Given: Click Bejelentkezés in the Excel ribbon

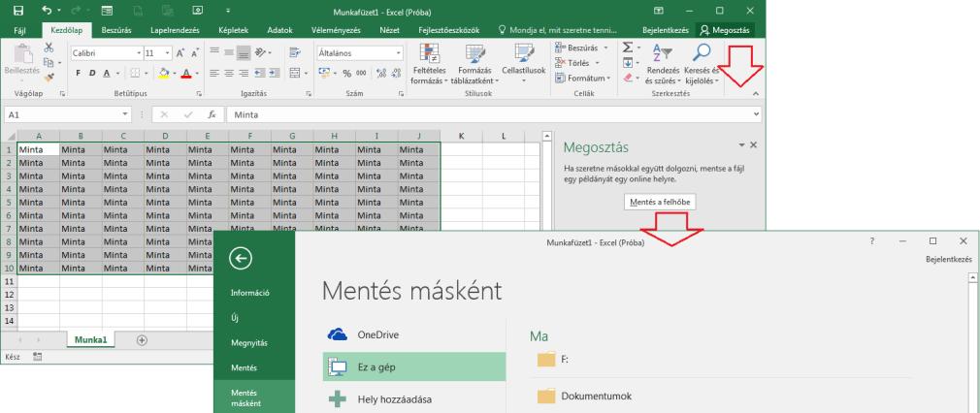Looking at the screenshot, I should (666, 30).
